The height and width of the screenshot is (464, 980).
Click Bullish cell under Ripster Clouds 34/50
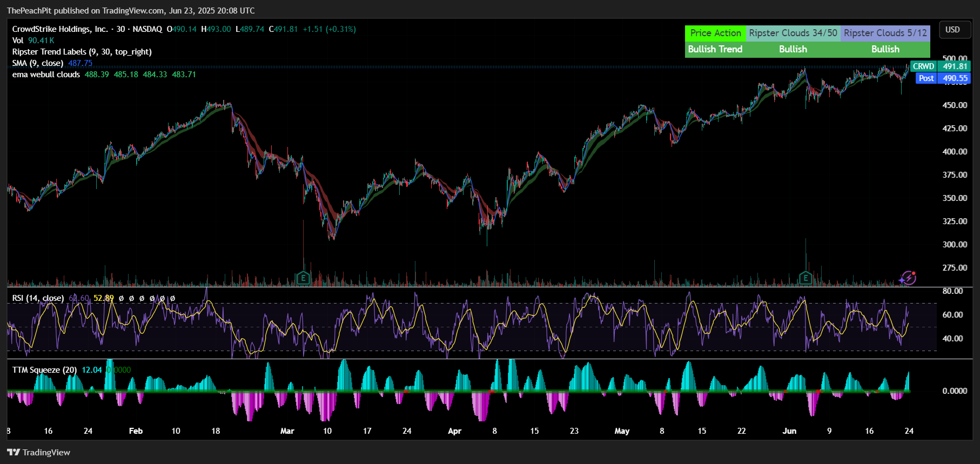click(793, 49)
